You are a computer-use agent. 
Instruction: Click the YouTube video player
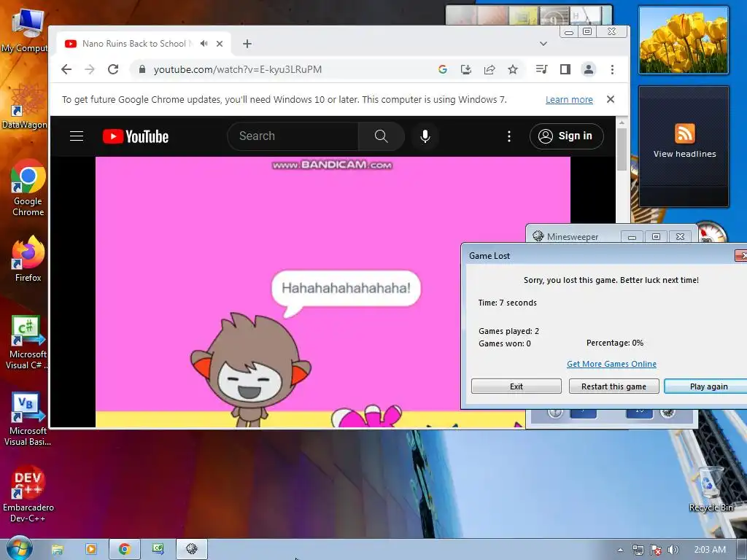[x=333, y=292]
